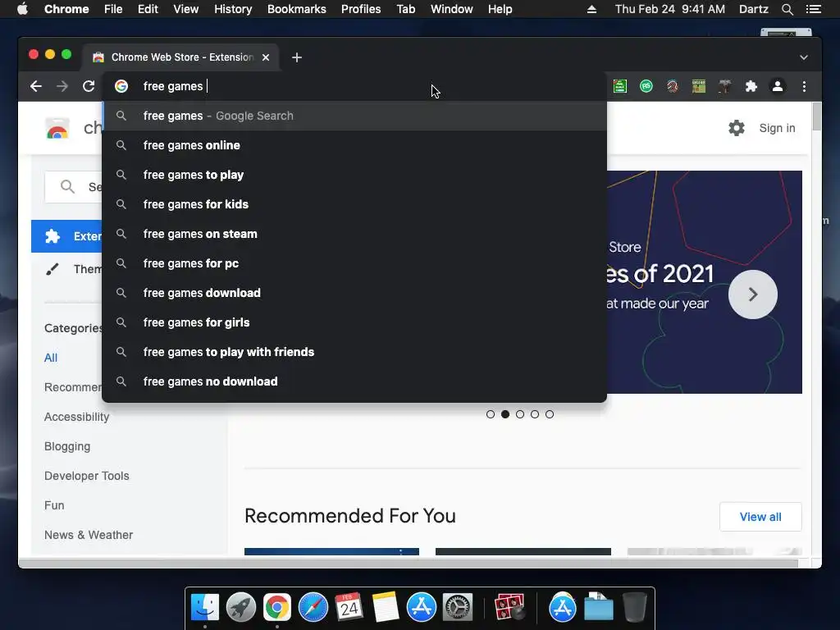Choose 'free games online' suggestion
The image size is (840, 630).
[354, 145]
